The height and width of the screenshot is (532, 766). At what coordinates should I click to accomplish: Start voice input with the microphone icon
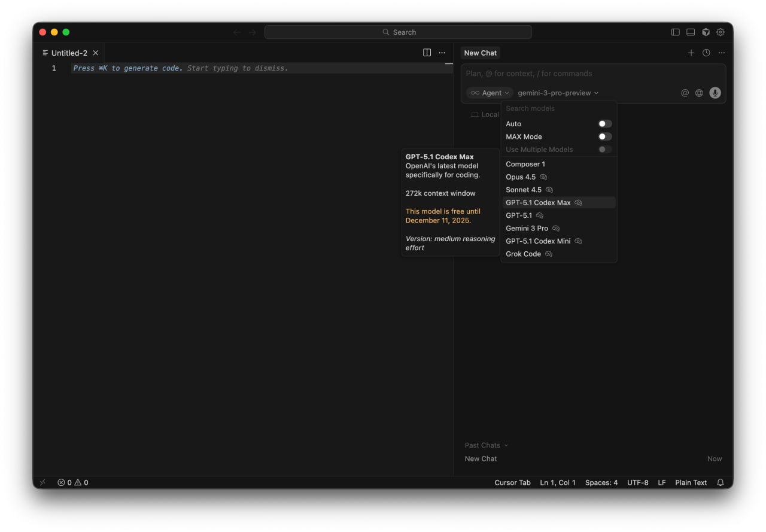tap(715, 93)
